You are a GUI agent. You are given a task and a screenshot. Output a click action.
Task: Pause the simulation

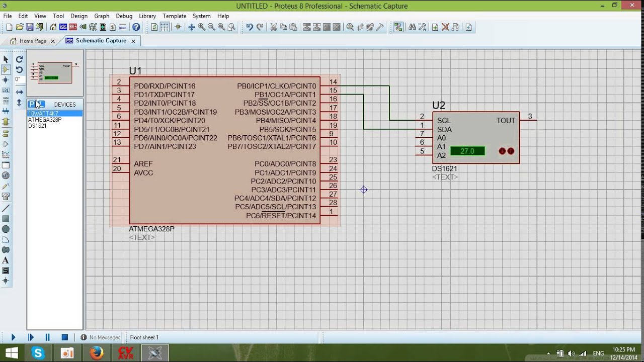pos(48,337)
